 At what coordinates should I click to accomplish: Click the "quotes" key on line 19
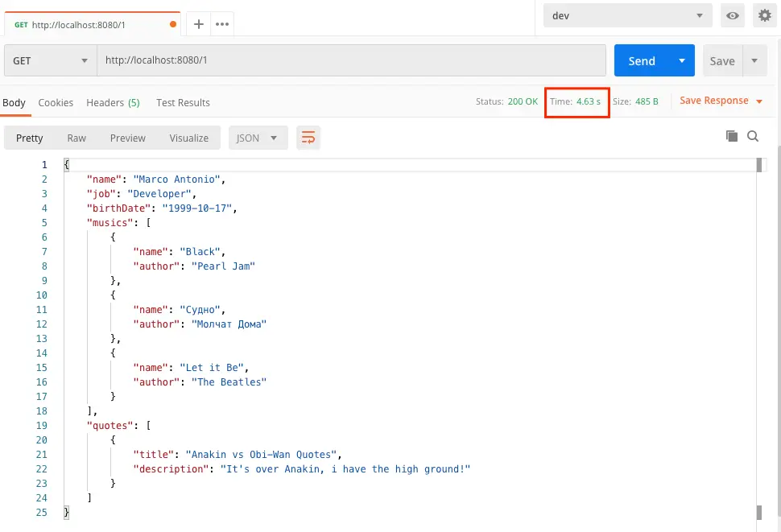[x=110, y=426]
